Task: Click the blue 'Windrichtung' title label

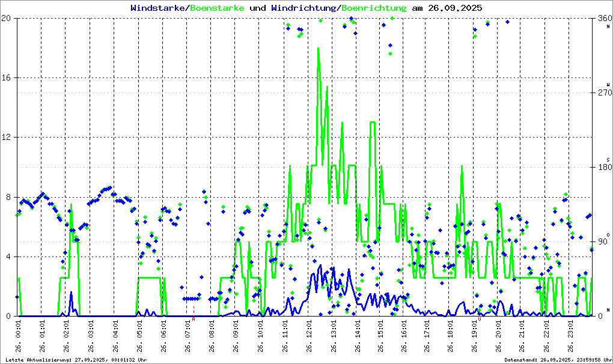Action: (303, 8)
